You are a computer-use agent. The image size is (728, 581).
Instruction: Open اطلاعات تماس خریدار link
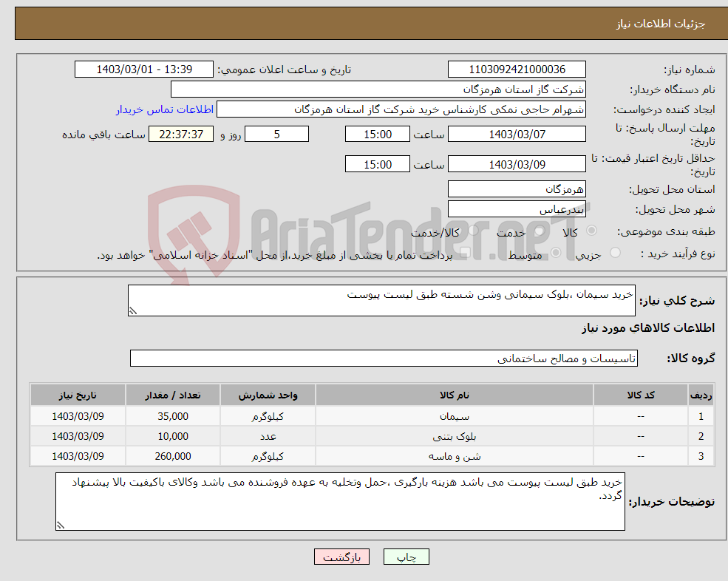click(165, 109)
